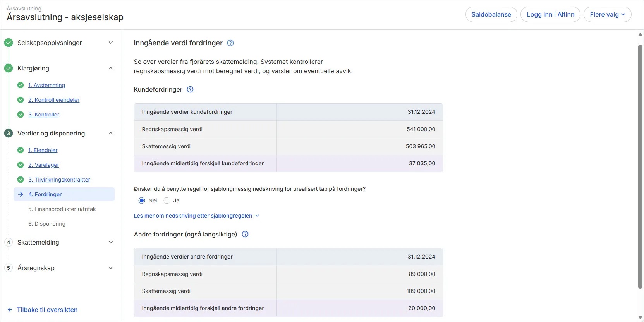Open the Flere valg dropdown

click(607, 14)
